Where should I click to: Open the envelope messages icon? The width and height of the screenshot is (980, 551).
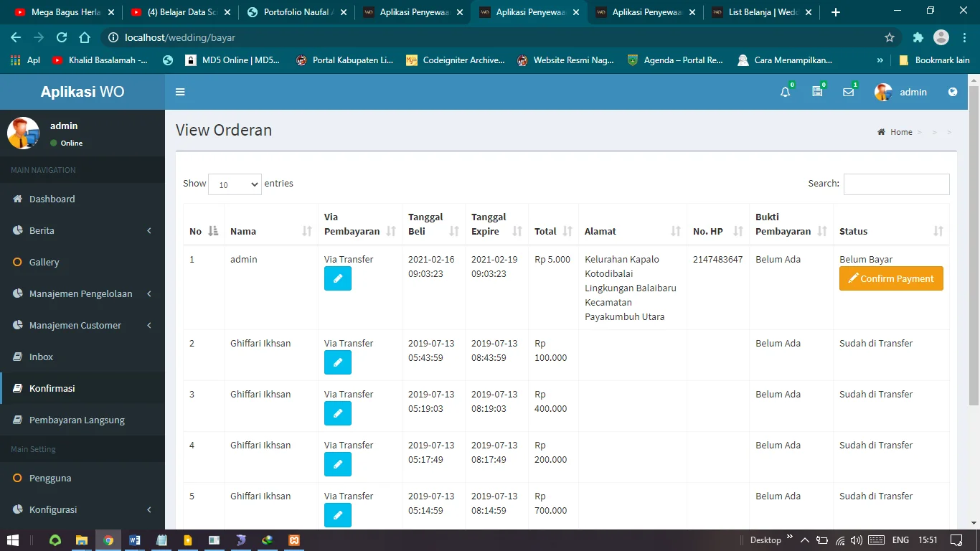click(x=849, y=92)
